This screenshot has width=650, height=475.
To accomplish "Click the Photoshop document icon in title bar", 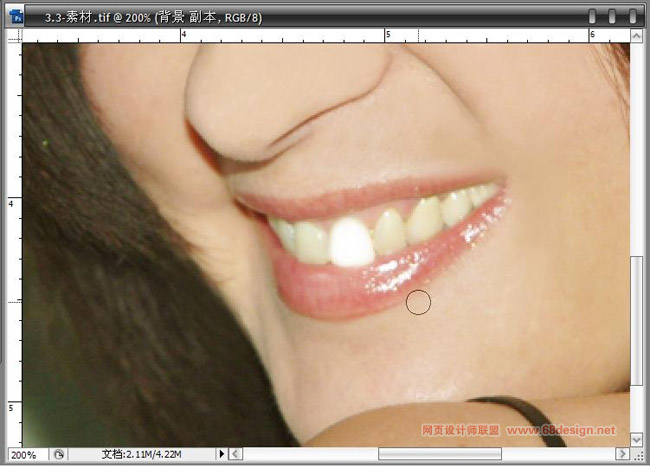I will point(17,17).
